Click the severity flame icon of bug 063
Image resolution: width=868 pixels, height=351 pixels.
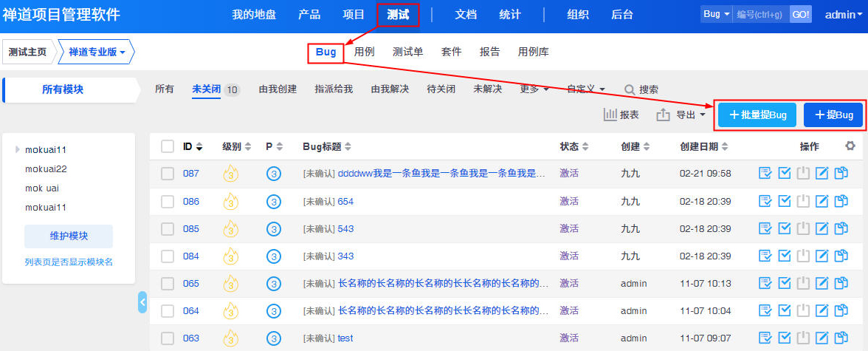(x=230, y=338)
